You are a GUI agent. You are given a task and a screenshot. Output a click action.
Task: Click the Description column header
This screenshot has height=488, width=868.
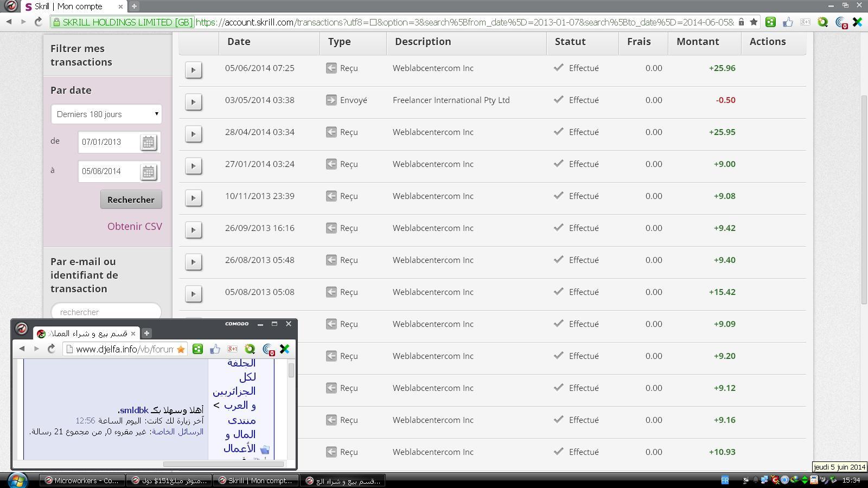[423, 42]
